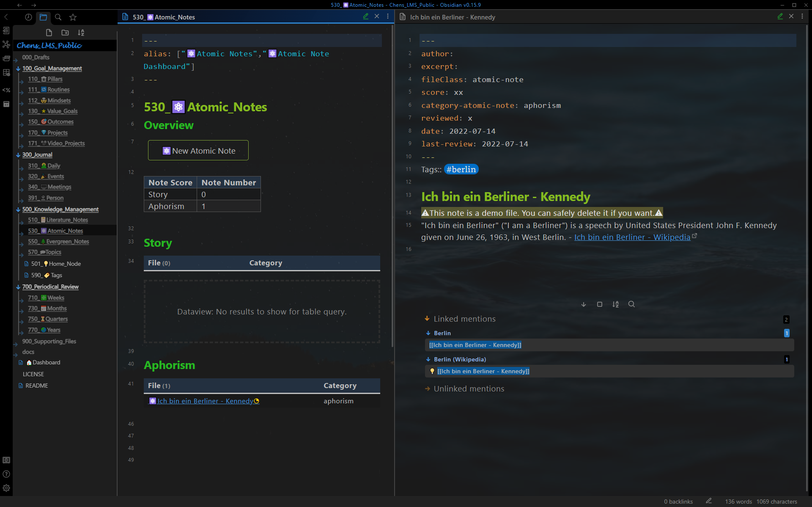This screenshot has height=507, width=812.
Task: Expand the 900_Supporting_Files folder
Action: pyautogui.click(x=16, y=344)
